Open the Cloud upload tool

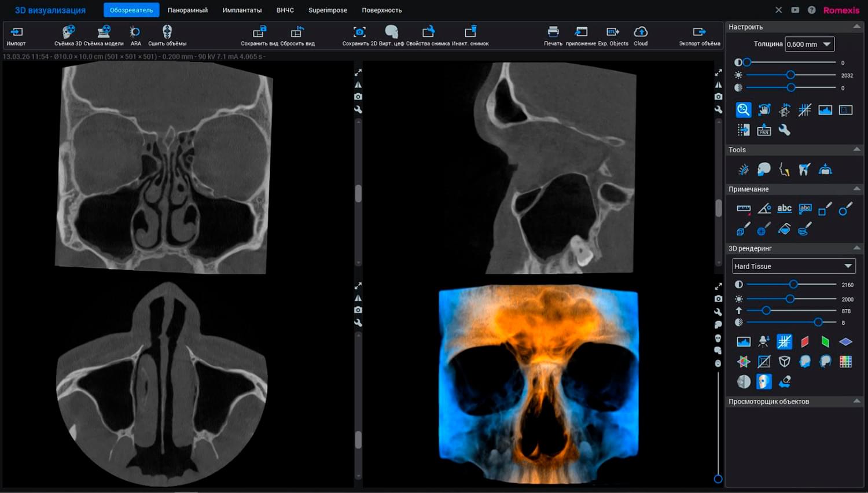pyautogui.click(x=641, y=32)
